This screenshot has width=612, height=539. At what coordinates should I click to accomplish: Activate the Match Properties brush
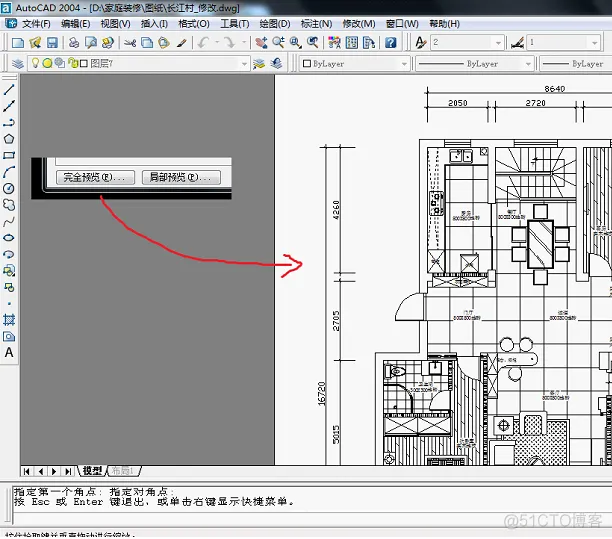pos(181,43)
